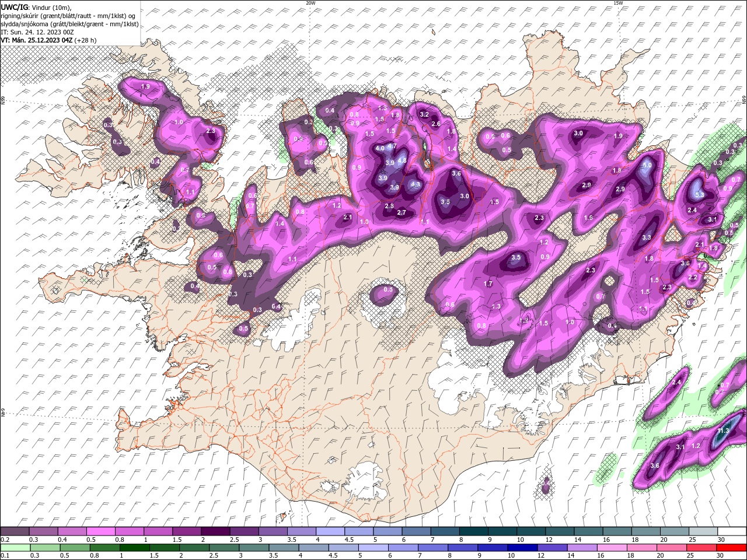
Task: Click bottom legend swatch between 10 and 12
Action: [523, 547]
